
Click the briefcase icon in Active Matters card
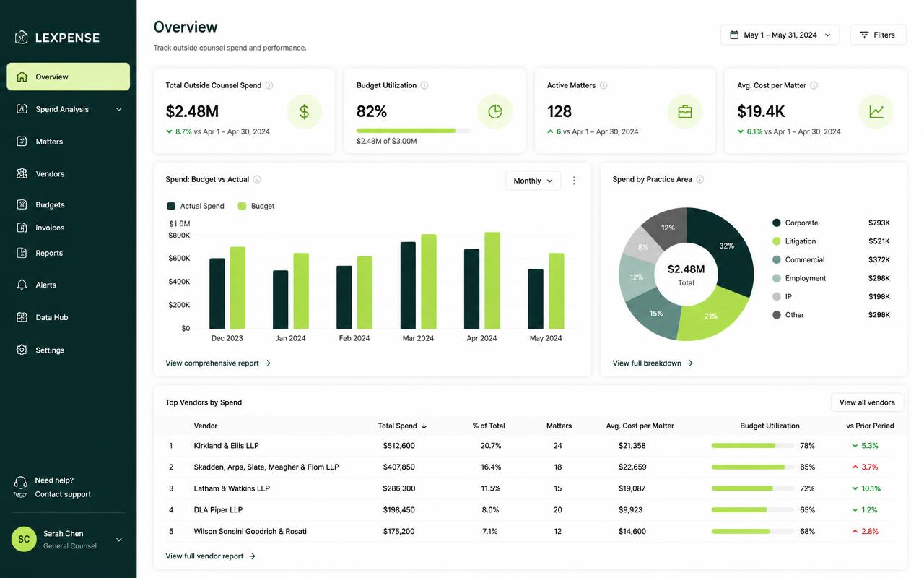(685, 112)
